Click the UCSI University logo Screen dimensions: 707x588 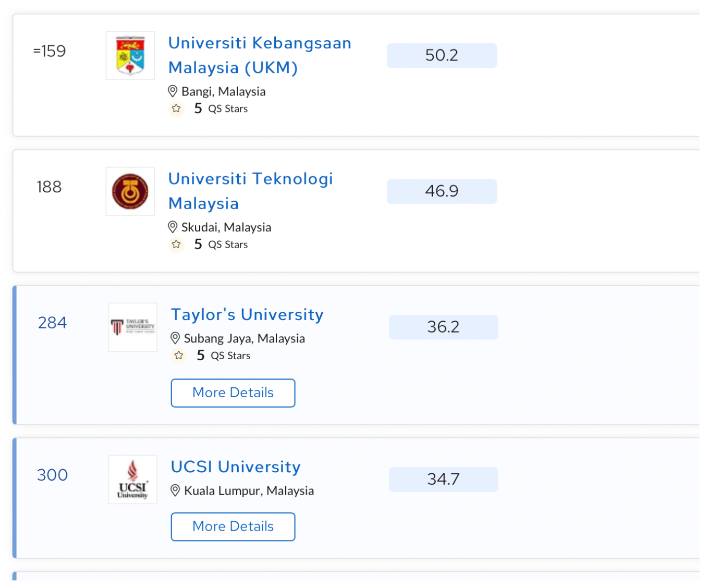(x=132, y=479)
